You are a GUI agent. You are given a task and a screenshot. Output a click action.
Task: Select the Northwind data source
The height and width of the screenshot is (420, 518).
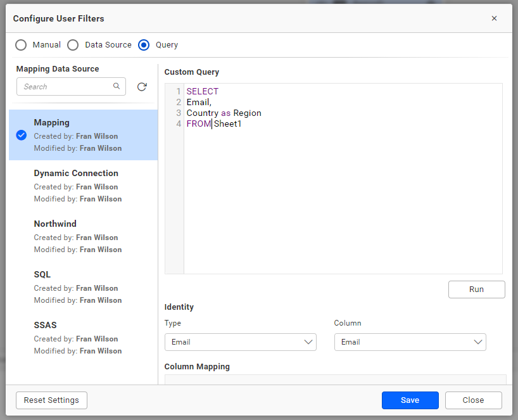(54, 224)
